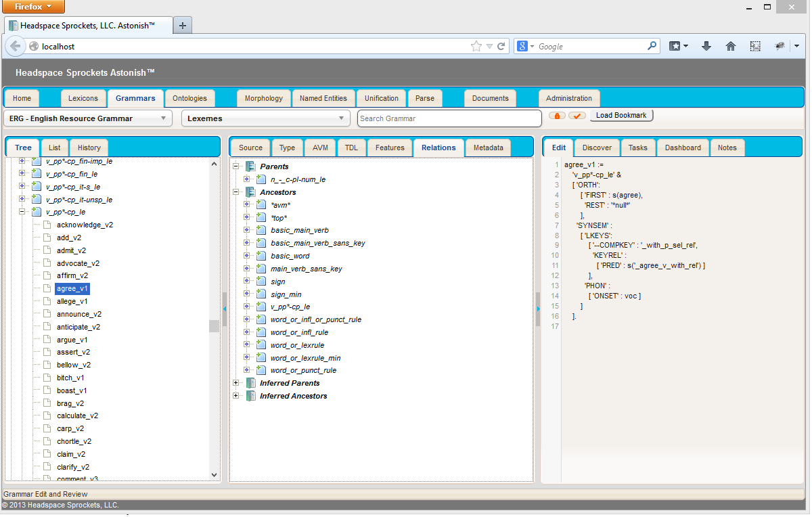Screen dimensions: 812x517
Task: Expand the Inferred Parents node
Action: pos(236,383)
